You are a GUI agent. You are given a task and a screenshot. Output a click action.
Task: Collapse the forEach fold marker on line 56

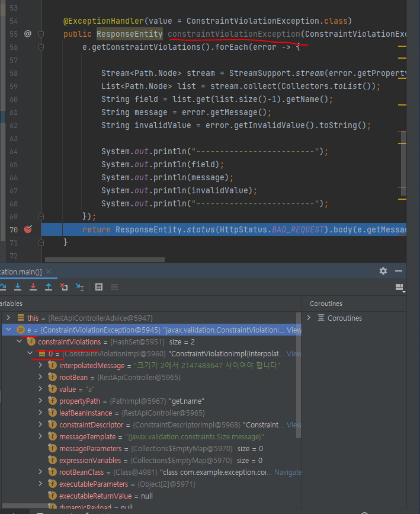[41, 47]
